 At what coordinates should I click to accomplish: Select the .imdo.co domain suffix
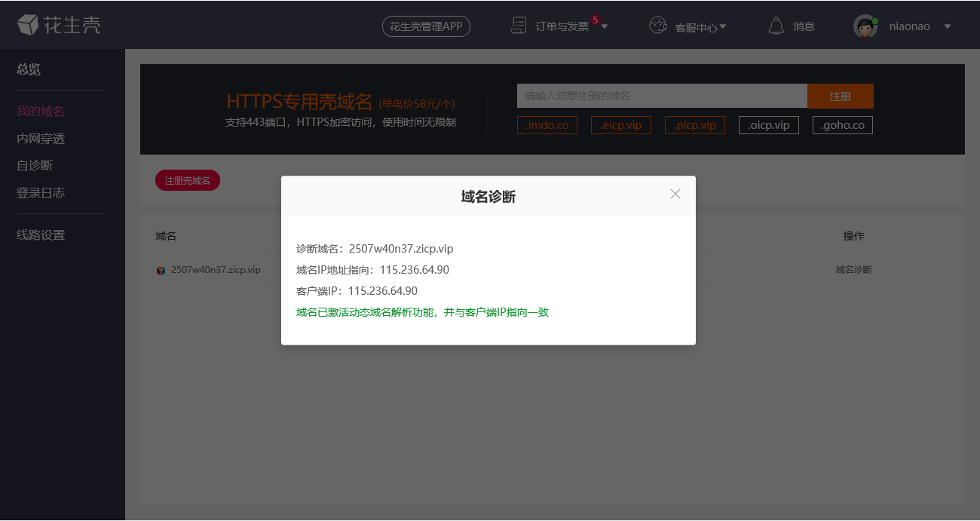[x=547, y=124]
